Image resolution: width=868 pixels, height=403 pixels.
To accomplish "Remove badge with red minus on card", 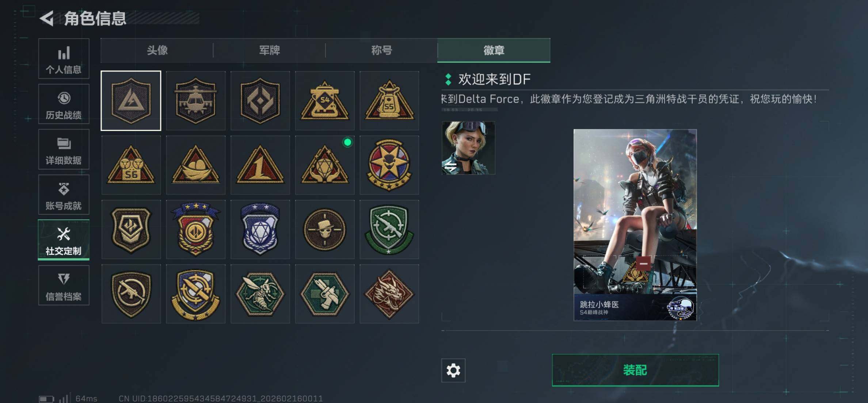I will pos(643,263).
